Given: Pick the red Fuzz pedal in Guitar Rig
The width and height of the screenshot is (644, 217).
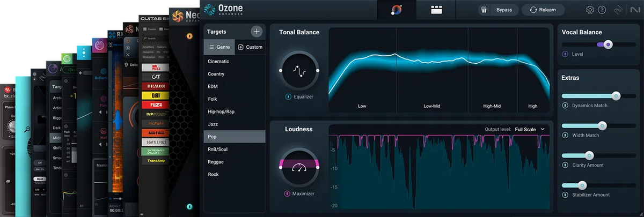Looking at the screenshot, I should [155, 105].
